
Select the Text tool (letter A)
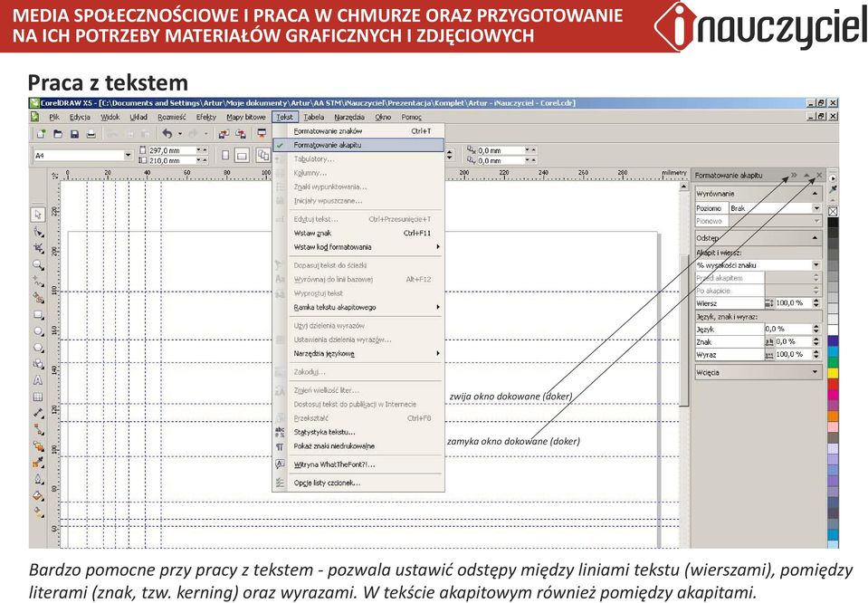click(x=38, y=380)
